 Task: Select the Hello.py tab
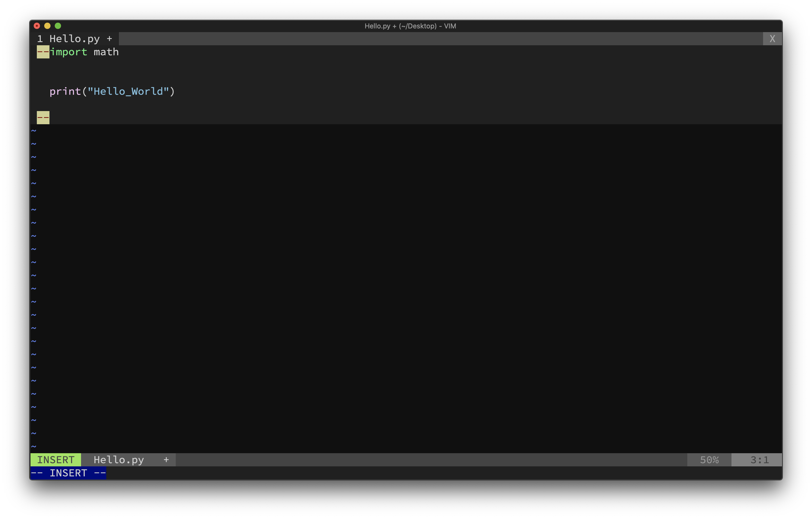coord(74,39)
